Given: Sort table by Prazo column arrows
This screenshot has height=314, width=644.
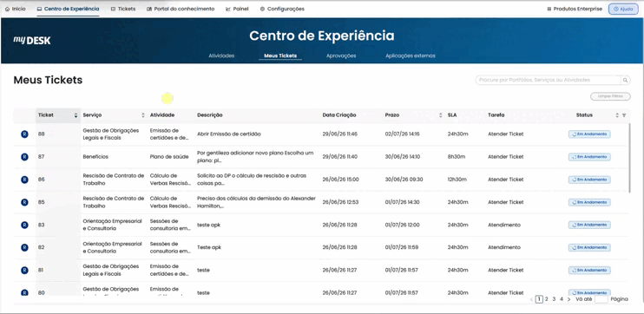Looking at the screenshot, I should pyautogui.click(x=441, y=115).
